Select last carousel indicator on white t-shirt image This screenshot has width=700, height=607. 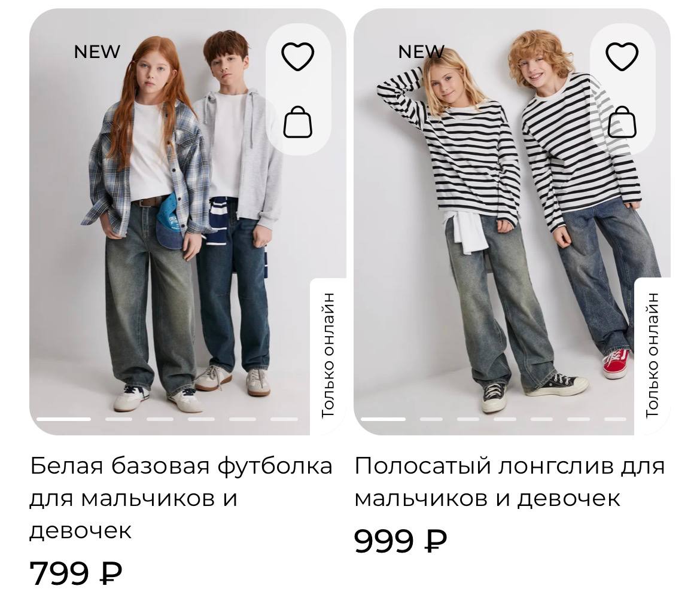tap(284, 419)
